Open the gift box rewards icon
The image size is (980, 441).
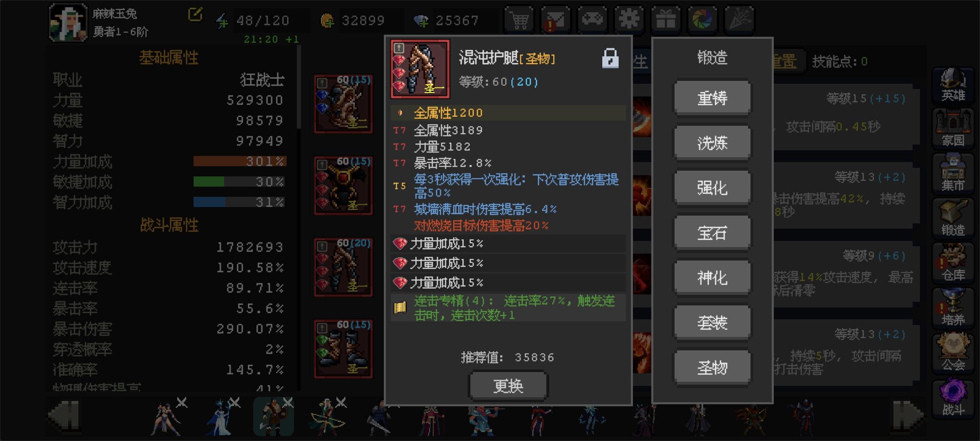point(666,19)
